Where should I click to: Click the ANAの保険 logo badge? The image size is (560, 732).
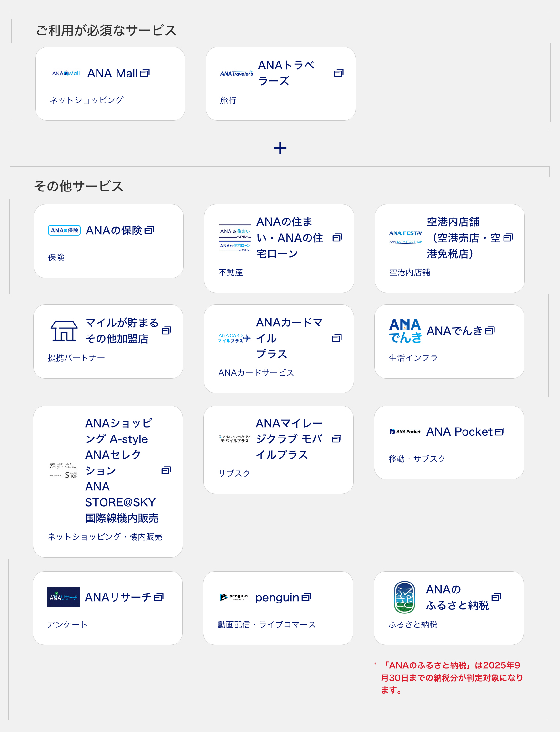[x=64, y=231]
